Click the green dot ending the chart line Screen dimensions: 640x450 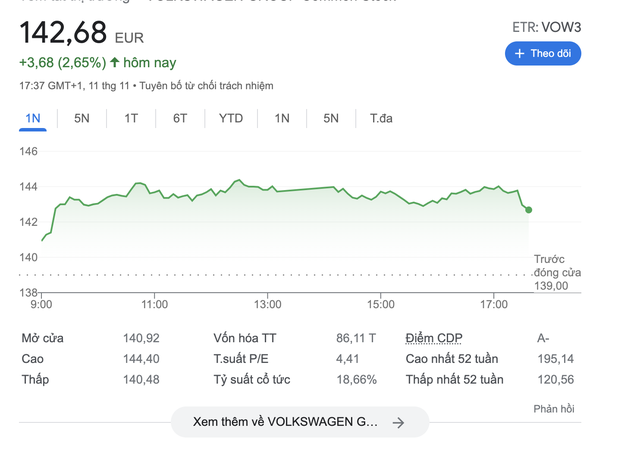[528, 210]
